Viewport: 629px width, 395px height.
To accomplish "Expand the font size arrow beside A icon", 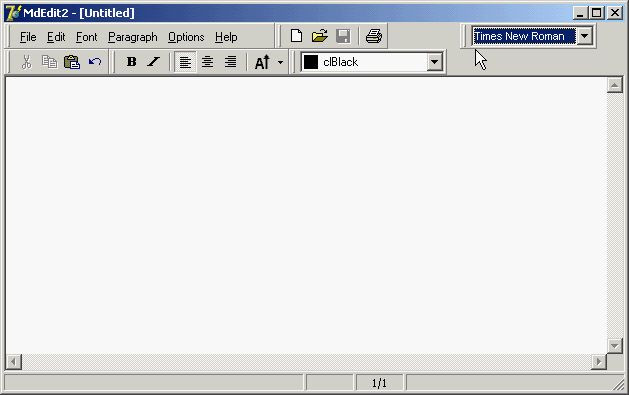I will [280, 62].
